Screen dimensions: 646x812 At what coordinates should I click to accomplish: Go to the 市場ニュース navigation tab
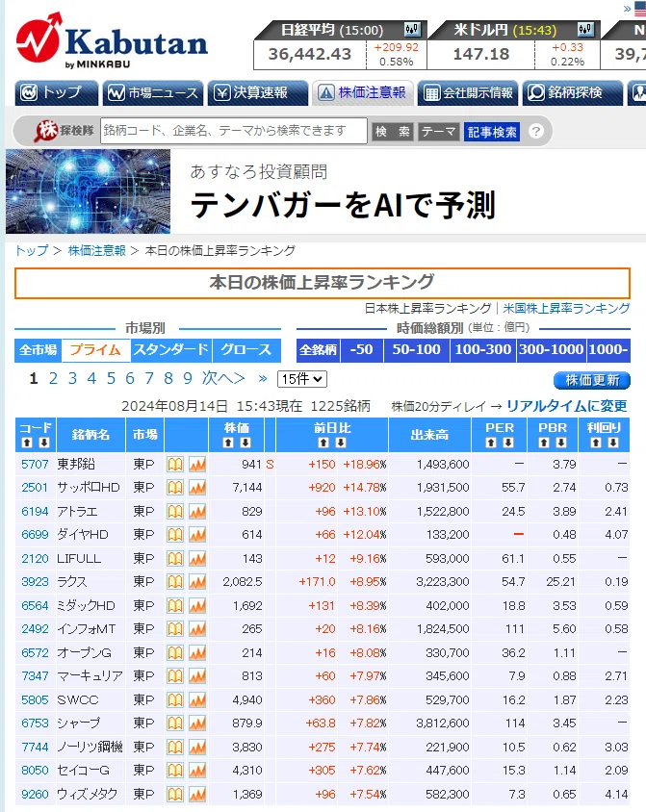pyautogui.click(x=152, y=93)
